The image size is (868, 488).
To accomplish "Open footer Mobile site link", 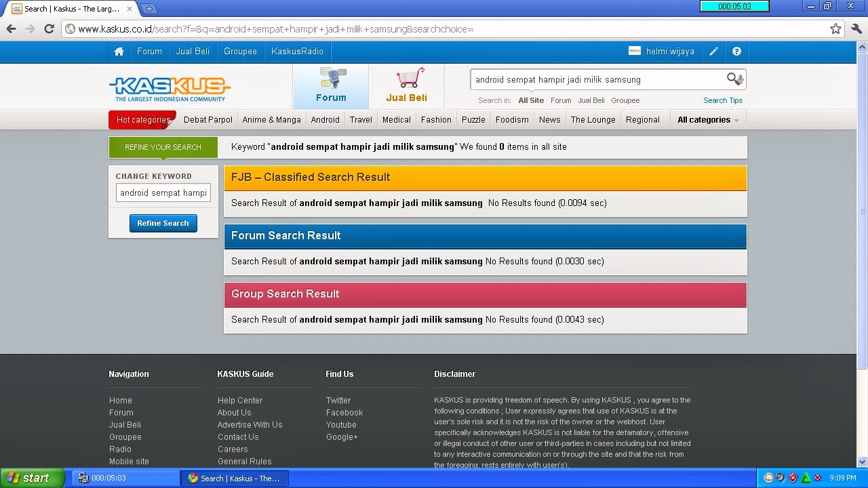I will (x=129, y=462).
